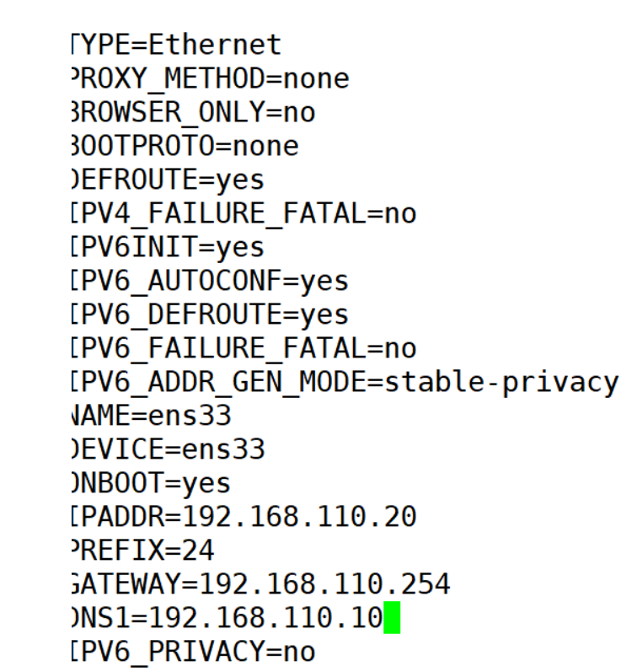Click the NAME=ens33 line
Image resolution: width=632 pixels, height=672 pixels.
(x=151, y=416)
